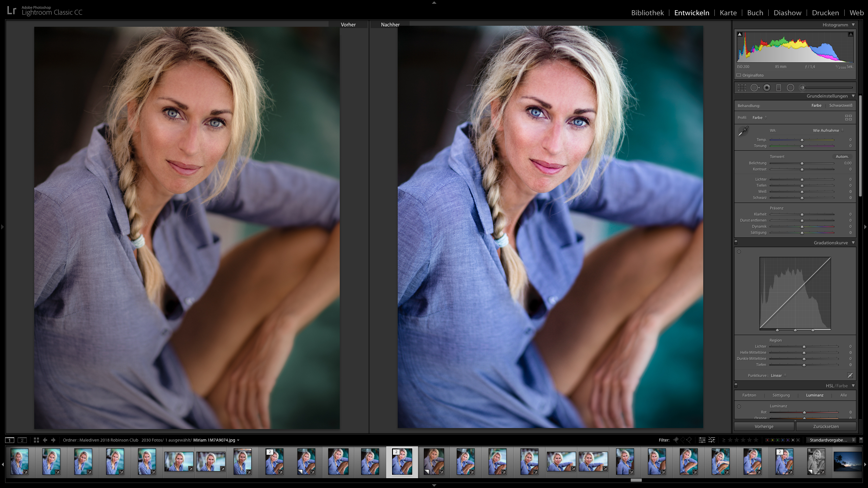Filter by unflagged photos

tap(682, 440)
